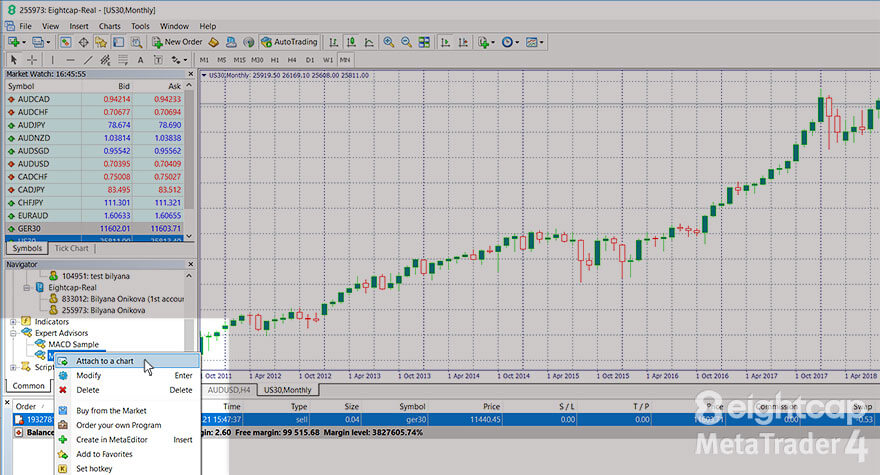Launch MetaEditor with the yellow book icon
The image size is (880, 475).
(x=213, y=42)
